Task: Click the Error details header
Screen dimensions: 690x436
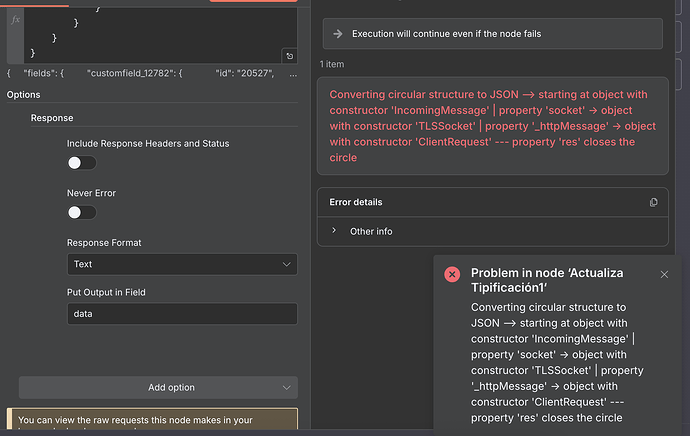Action: coord(356,202)
